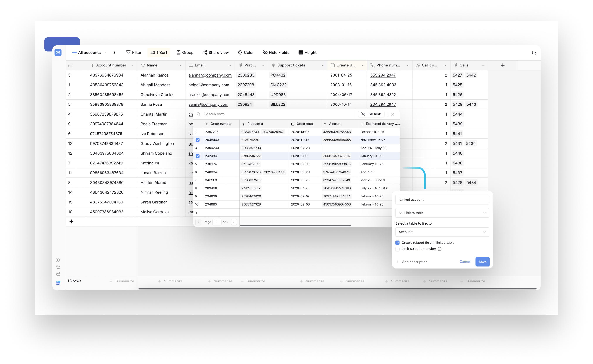This screenshot has width=593, height=364.
Task: Click the undo arrow in sidebar
Action: click(x=58, y=267)
